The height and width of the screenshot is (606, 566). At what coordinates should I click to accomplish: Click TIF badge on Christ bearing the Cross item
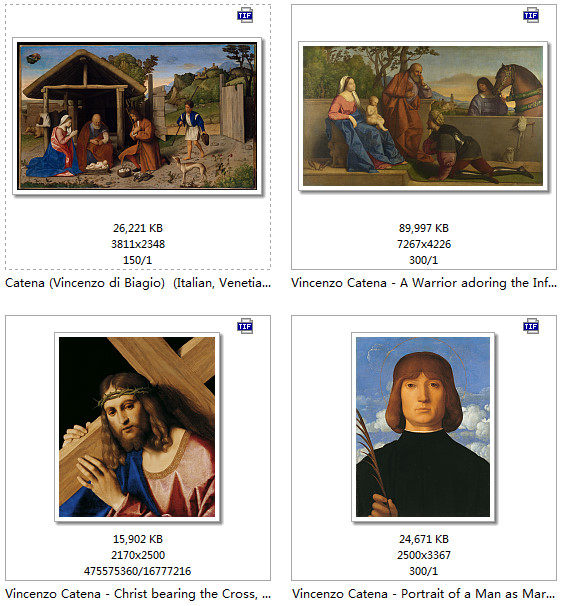245,326
